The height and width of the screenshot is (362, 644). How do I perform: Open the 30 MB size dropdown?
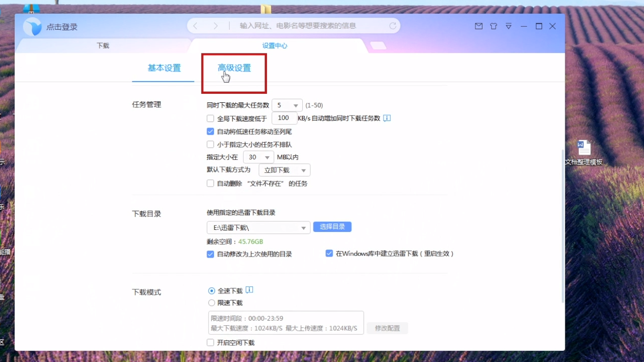pyautogui.click(x=258, y=157)
